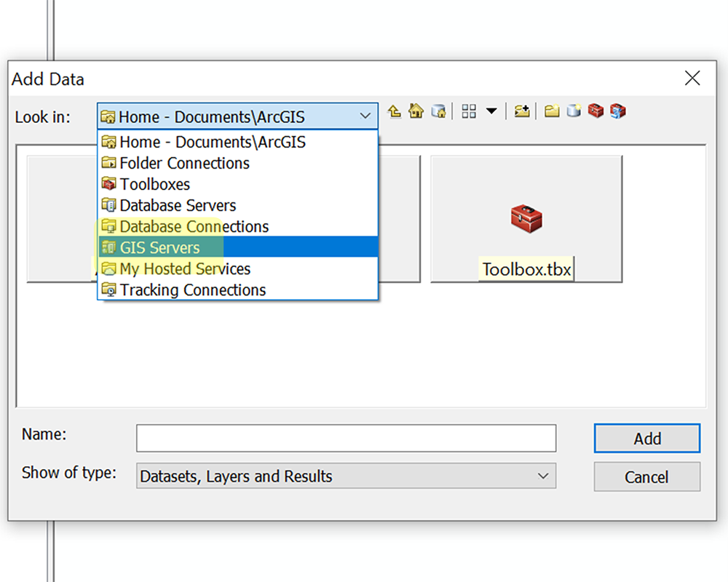Image resolution: width=728 pixels, height=582 pixels.
Task: Create a new file geodatabase
Action: tap(574, 111)
